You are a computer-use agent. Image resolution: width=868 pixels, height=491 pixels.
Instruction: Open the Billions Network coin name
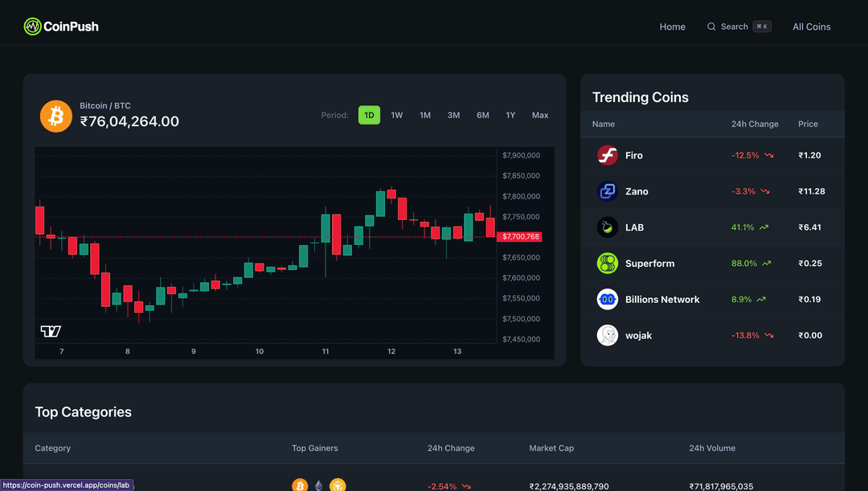coord(662,300)
